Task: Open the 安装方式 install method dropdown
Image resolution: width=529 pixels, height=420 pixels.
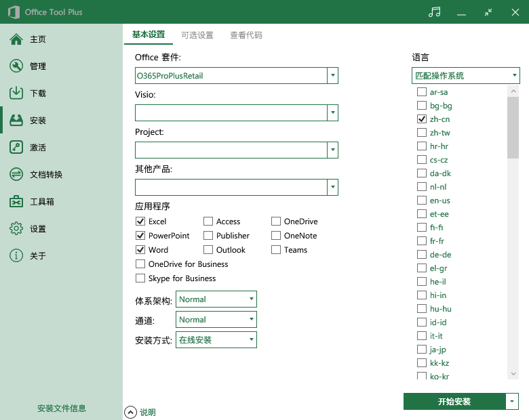Action: click(x=251, y=340)
